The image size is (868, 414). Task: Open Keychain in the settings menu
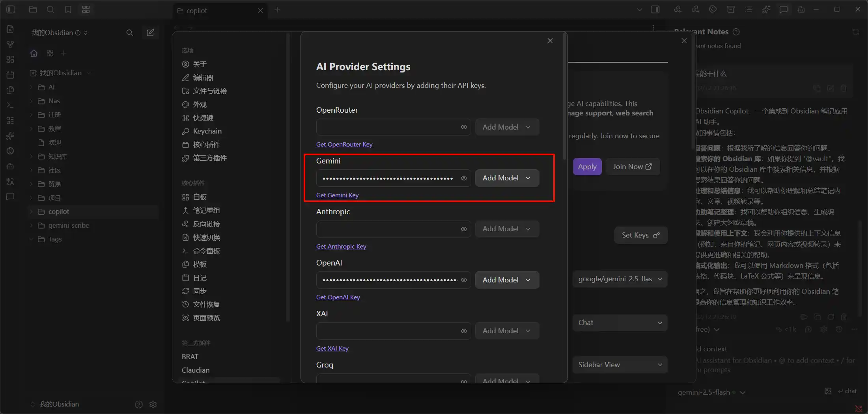click(x=207, y=131)
